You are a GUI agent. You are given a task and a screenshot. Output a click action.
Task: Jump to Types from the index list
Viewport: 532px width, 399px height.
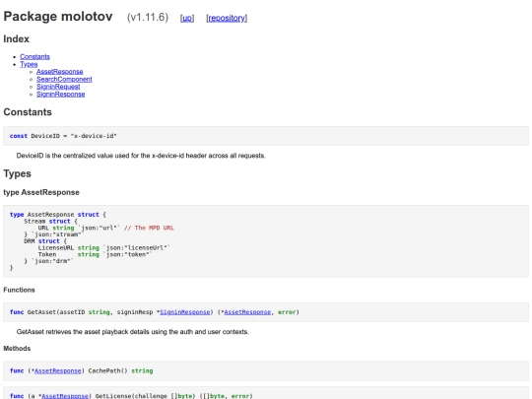[x=29, y=64]
